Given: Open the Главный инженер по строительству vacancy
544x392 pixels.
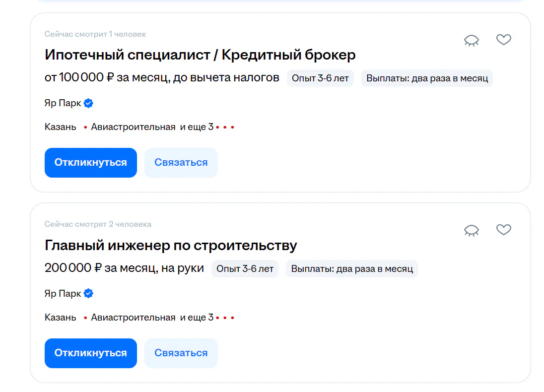Looking at the screenshot, I should click(171, 245).
